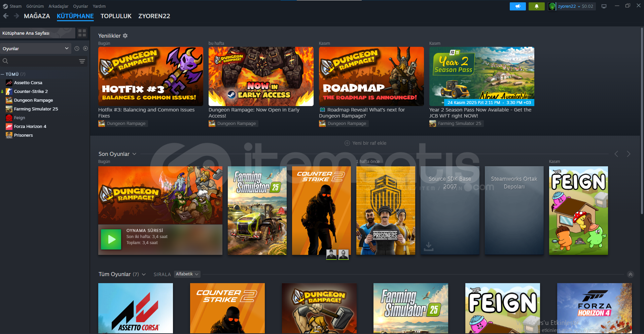This screenshot has width=644, height=334.
Task: Open the Tüm Oyunlar shelf dropdown
Action: (x=144, y=274)
